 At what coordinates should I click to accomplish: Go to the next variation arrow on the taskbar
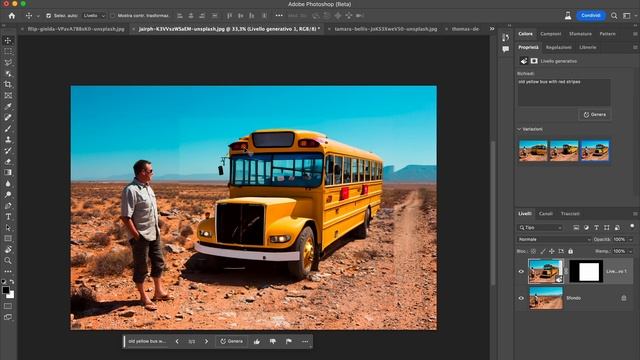click(206, 341)
